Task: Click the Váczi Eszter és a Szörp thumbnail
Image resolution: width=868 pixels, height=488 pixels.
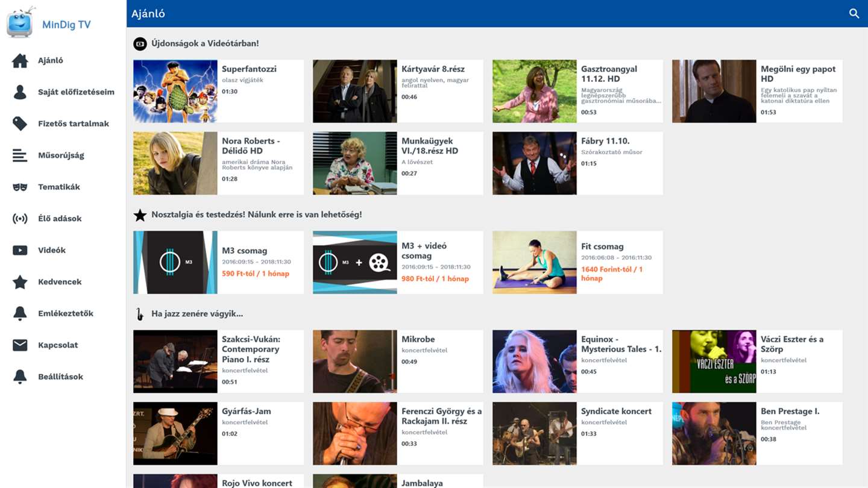Action: click(714, 361)
